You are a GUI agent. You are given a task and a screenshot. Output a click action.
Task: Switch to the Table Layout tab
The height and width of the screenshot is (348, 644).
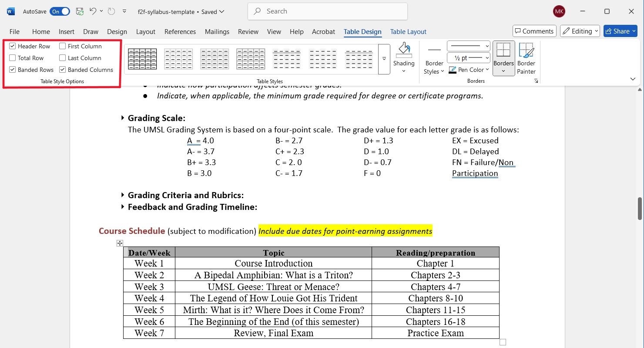point(408,31)
